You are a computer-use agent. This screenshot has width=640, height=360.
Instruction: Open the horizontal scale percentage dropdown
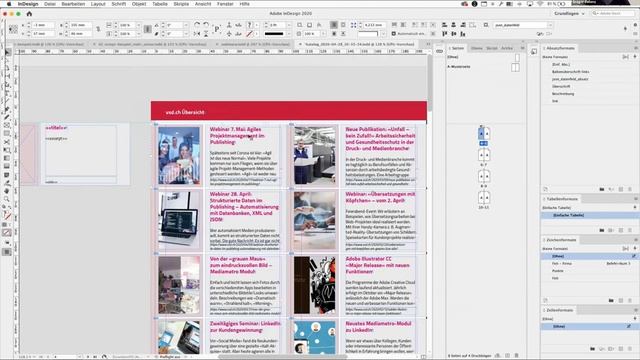pyautogui.click(x=138, y=25)
